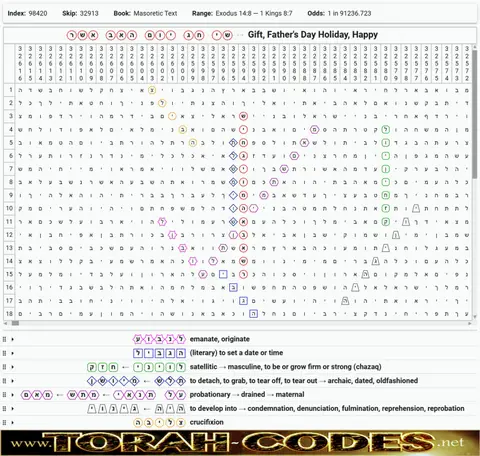The height and width of the screenshot is (456, 480).
Task: Click the Skip value 32913
Action: pos(89,13)
